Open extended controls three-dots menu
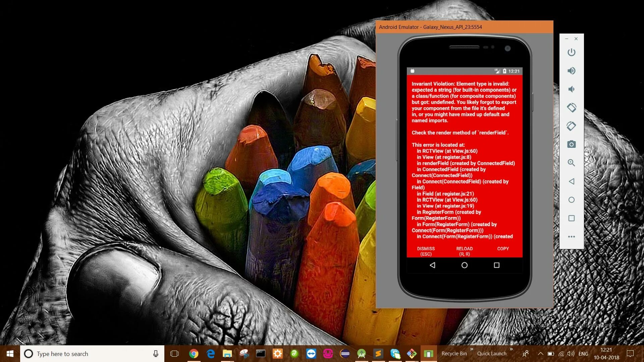The image size is (644, 362). click(571, 237)
